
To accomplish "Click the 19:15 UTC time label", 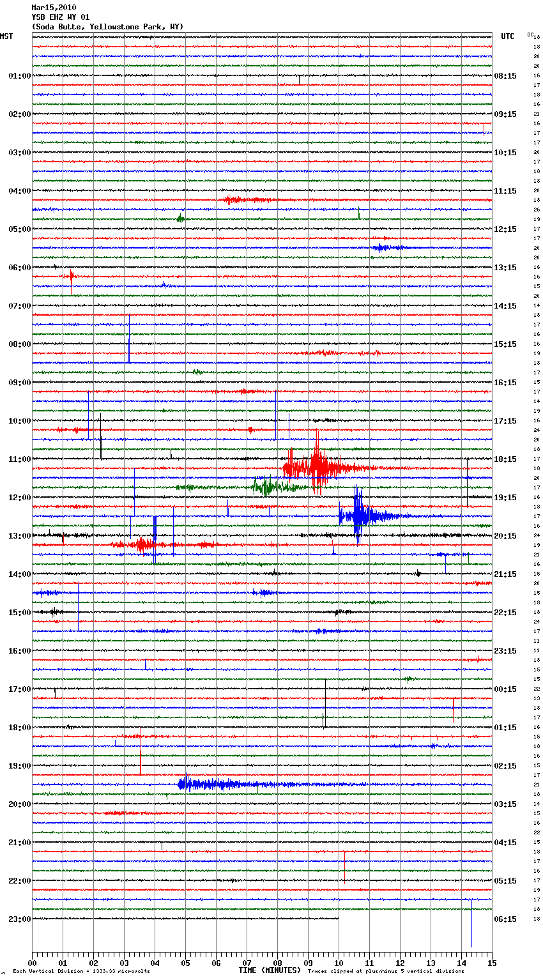I will pyautogui.click(x=505, y=498).
